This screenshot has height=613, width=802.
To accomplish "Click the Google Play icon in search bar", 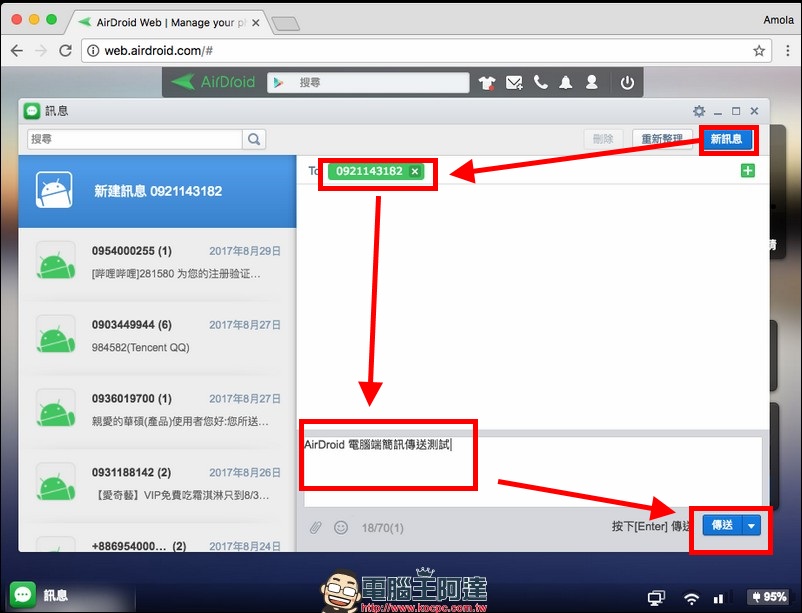I will click(x=278, y=82).
